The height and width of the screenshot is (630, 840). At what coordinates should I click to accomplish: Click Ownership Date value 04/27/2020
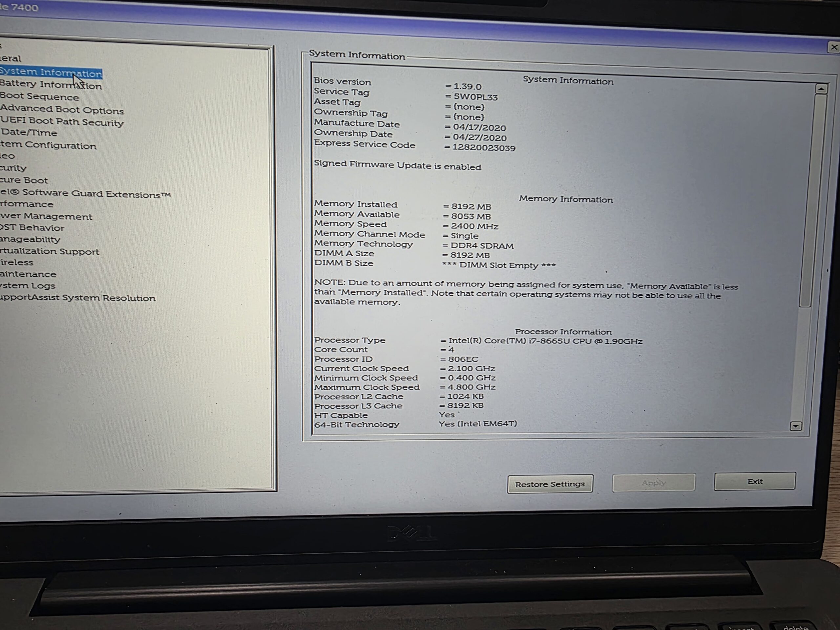[x=479, y=137]
